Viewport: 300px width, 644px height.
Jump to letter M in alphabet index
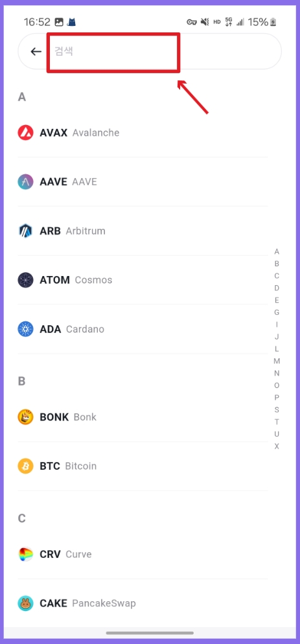click(277, 361)
